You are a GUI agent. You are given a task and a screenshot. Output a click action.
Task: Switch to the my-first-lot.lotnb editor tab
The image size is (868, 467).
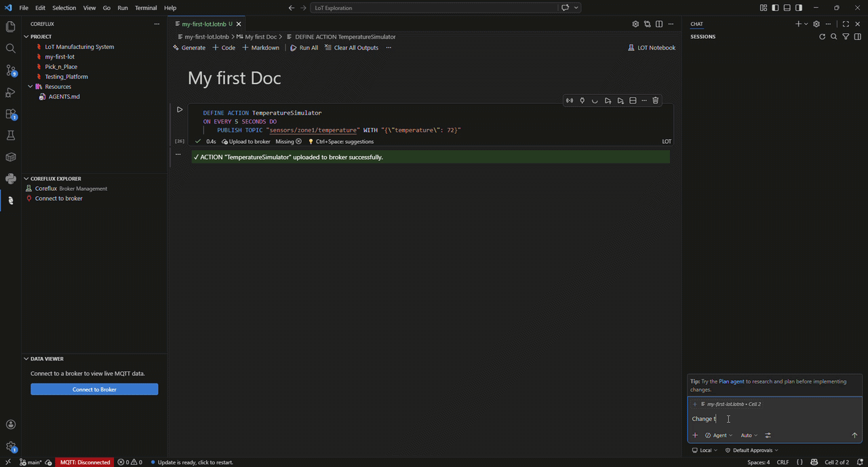(x=205, y=24)
